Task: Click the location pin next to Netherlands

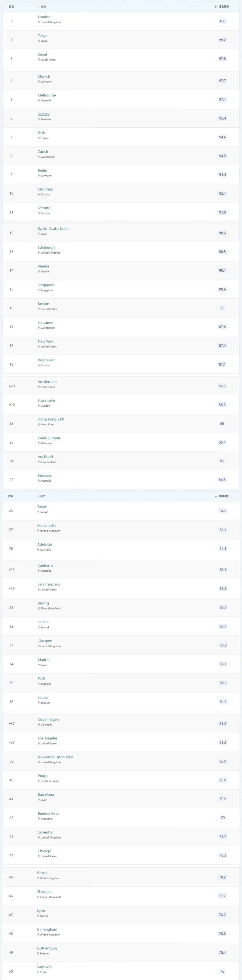Action: pyautogui.click(x=39, y=387)
